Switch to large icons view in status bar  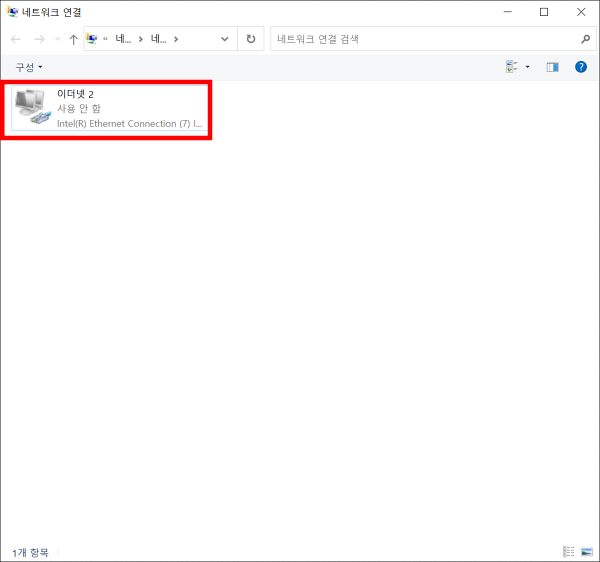587,552
